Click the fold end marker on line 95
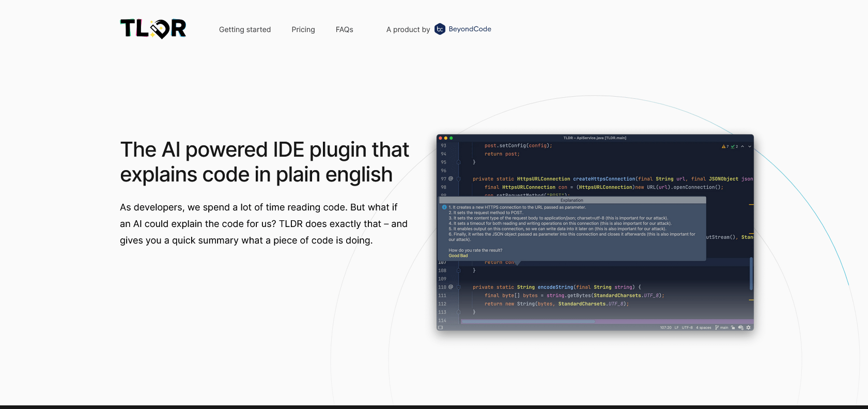The width and height of the screenshot is (868, 409). pyautogui.click(x=458, y=162)
